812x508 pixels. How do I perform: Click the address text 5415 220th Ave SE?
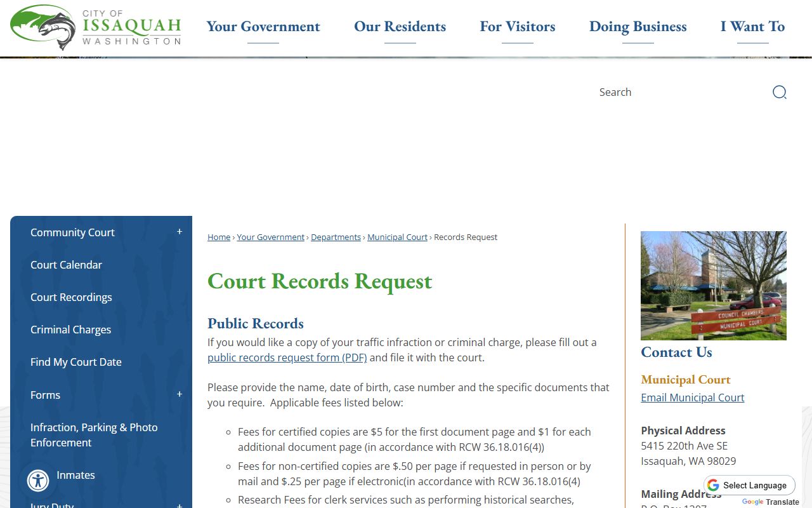(684, 446)
